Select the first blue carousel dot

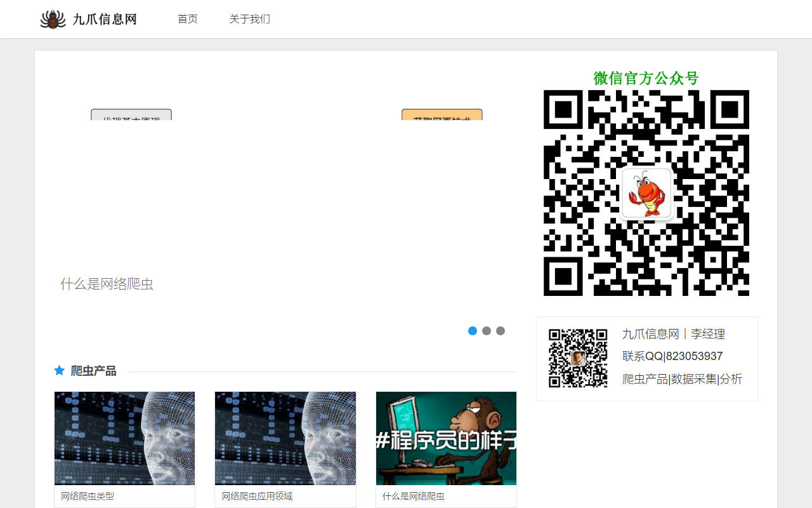473,331
